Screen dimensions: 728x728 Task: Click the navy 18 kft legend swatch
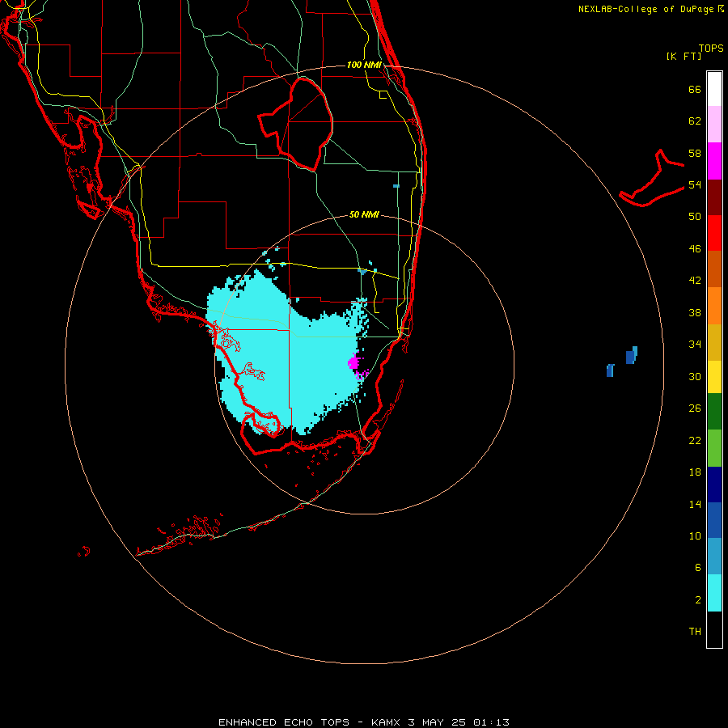[714, 485]
